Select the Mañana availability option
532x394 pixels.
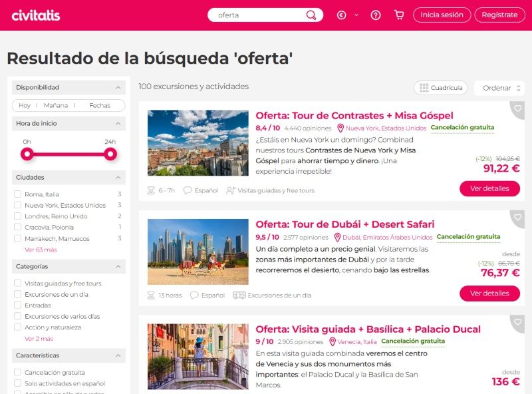[x=56, y=105]
